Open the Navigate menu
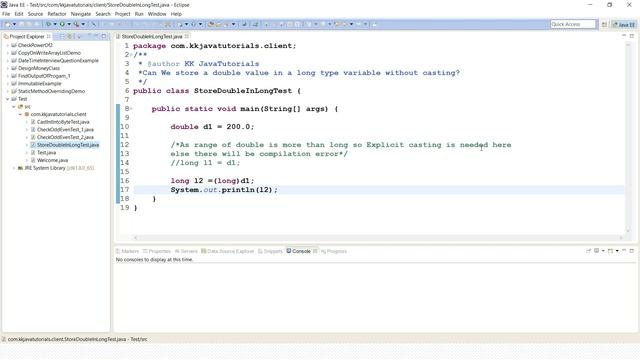This screenshot has height=360, width=640. (81, 14)
